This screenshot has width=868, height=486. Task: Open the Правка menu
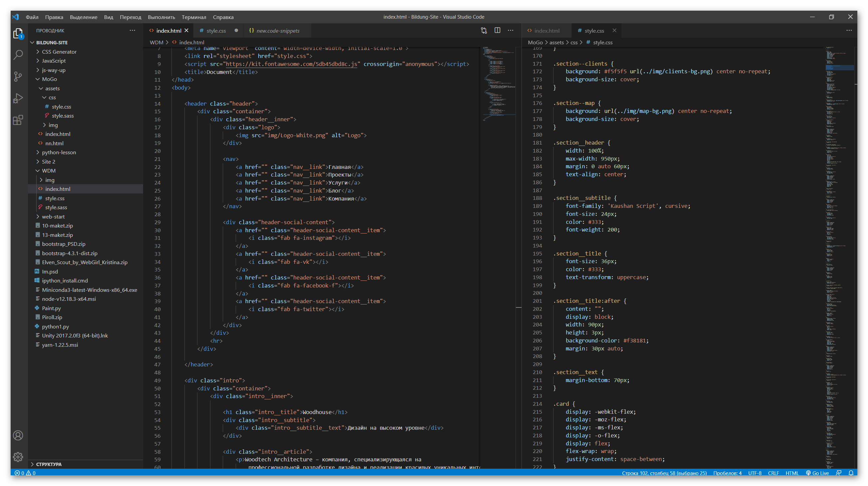click(54, 17)
